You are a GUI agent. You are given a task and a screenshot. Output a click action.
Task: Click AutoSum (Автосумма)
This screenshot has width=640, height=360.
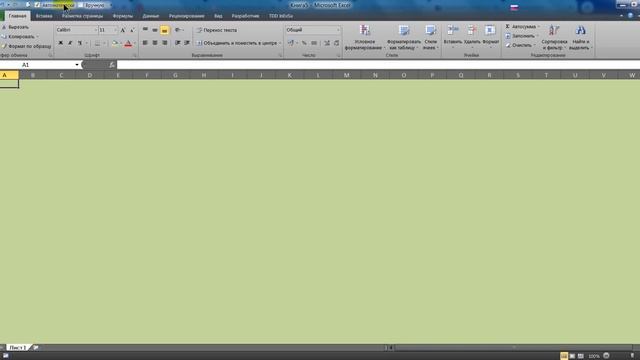521,27
